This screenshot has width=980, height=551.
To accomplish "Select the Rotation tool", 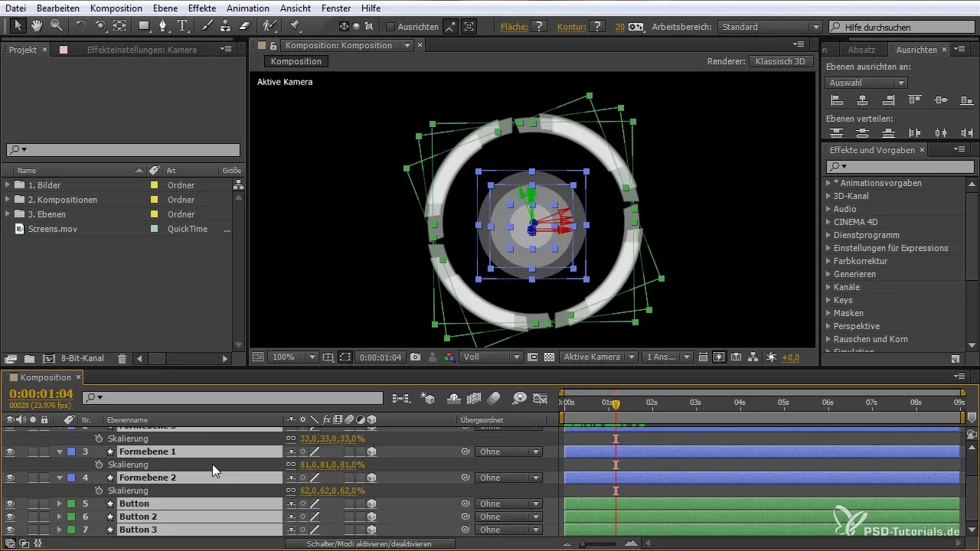I will (81, 26).
